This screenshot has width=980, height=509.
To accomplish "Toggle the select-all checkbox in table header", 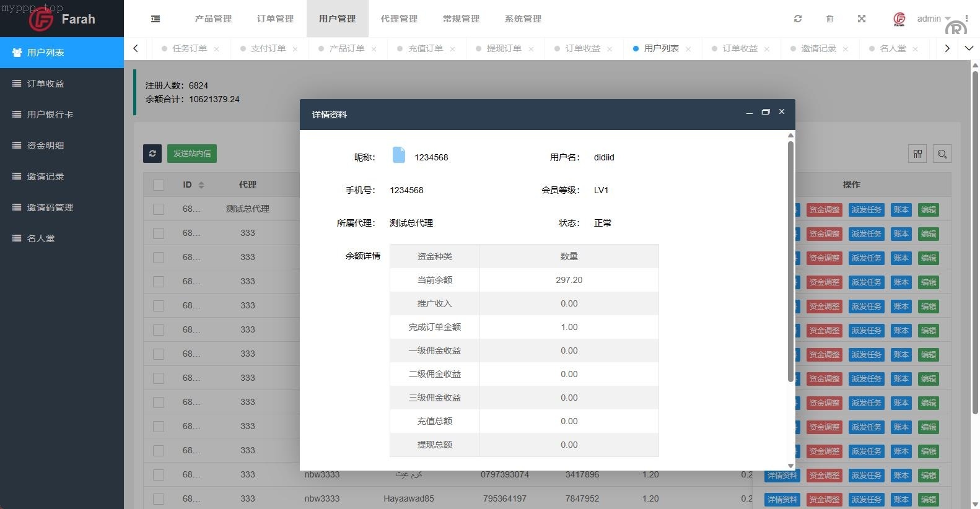I will (159, 185).
